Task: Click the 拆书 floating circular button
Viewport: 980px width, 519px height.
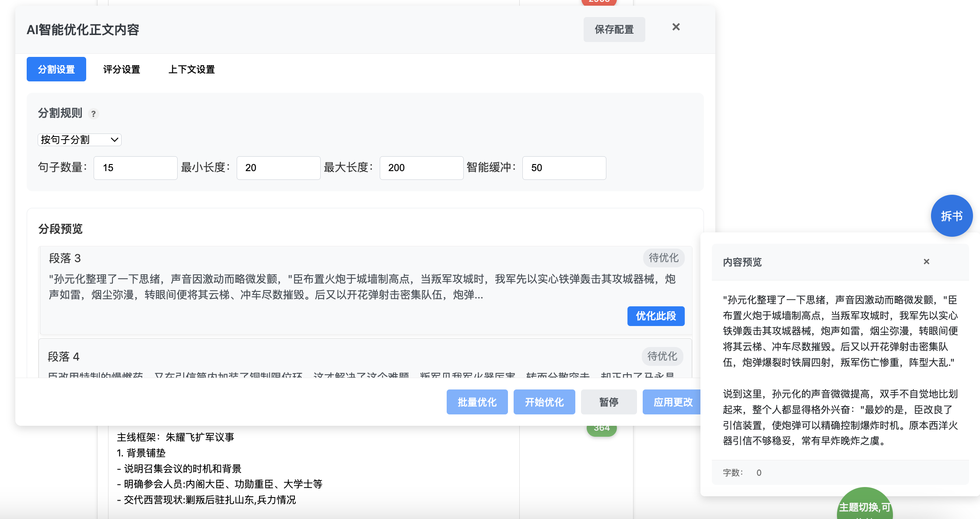Action: pos(952,215)
